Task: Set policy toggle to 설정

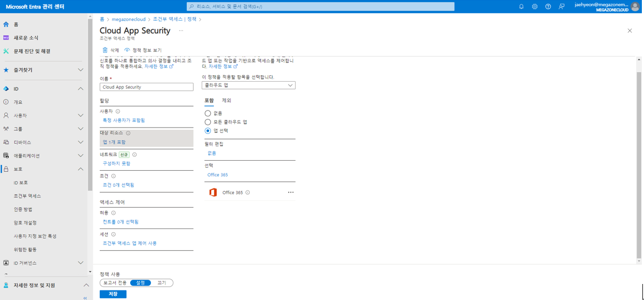Action: 141,283
